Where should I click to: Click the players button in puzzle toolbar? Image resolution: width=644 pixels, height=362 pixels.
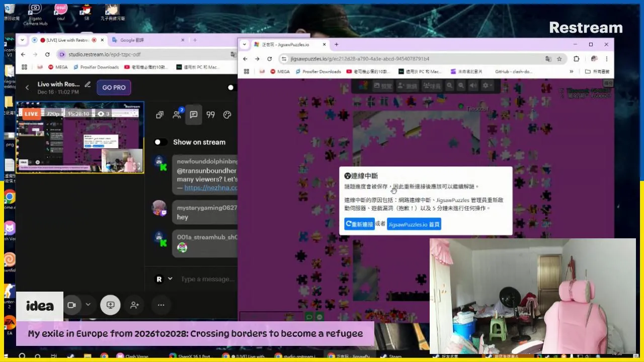432,86
